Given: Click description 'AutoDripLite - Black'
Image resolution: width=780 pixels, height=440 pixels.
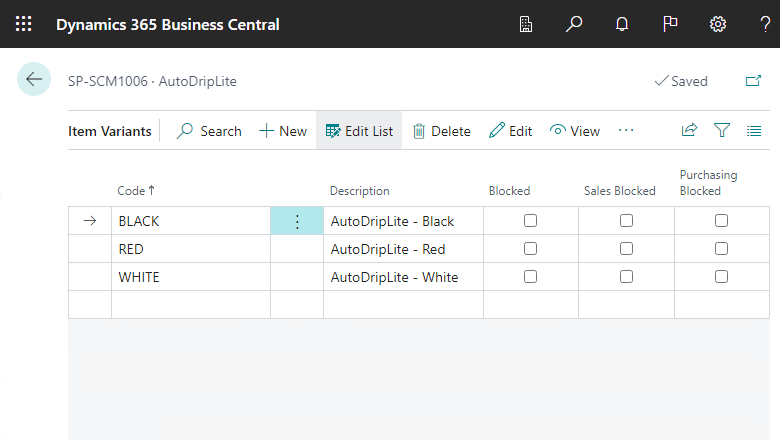Looking at the screenshot, I should 392,221.
